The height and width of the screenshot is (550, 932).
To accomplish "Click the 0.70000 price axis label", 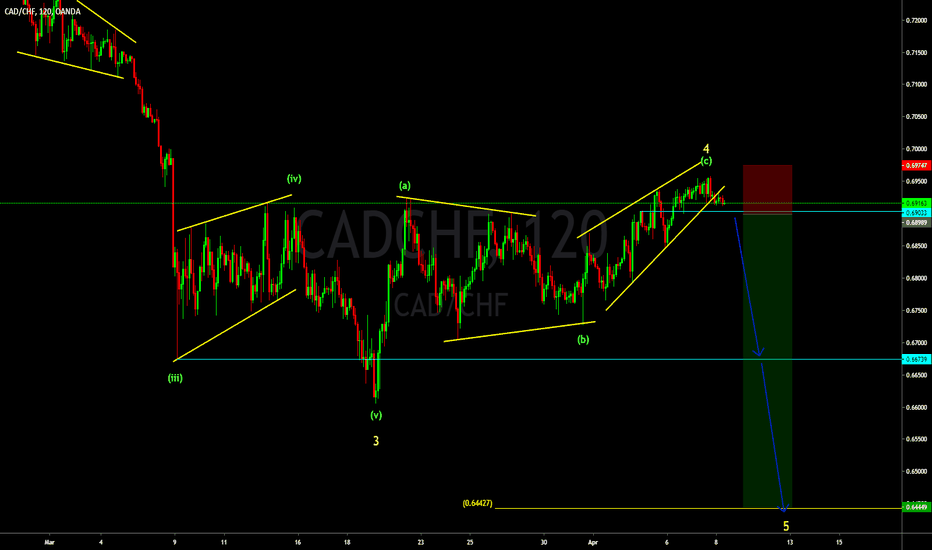I will pyautogui.click(x=916, y=149).
